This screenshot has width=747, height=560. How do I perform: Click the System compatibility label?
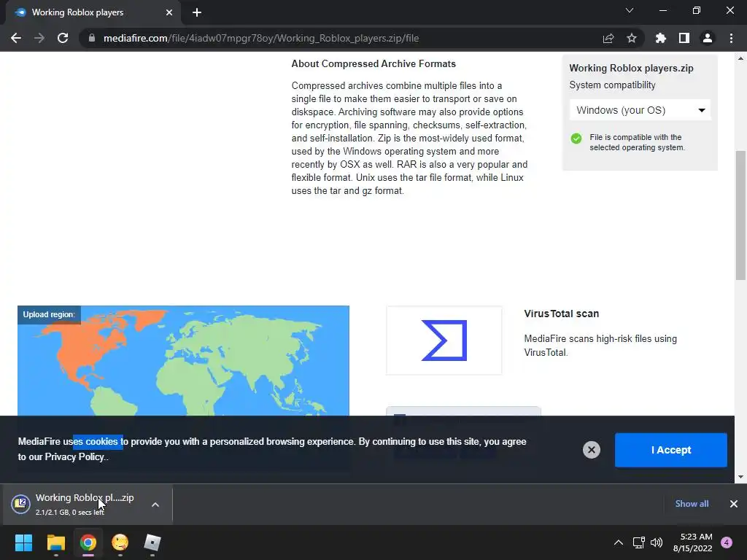pyautogui.click(x=612, y=85)
